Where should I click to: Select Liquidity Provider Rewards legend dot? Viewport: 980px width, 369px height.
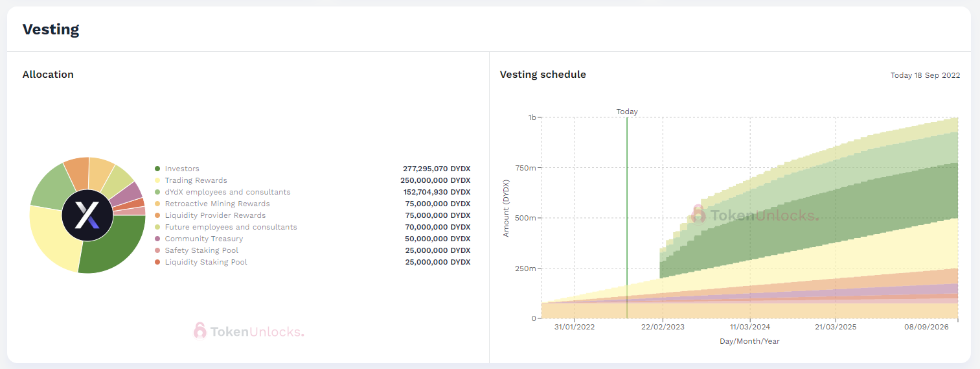pyautogui.click(x=157, y=215)
